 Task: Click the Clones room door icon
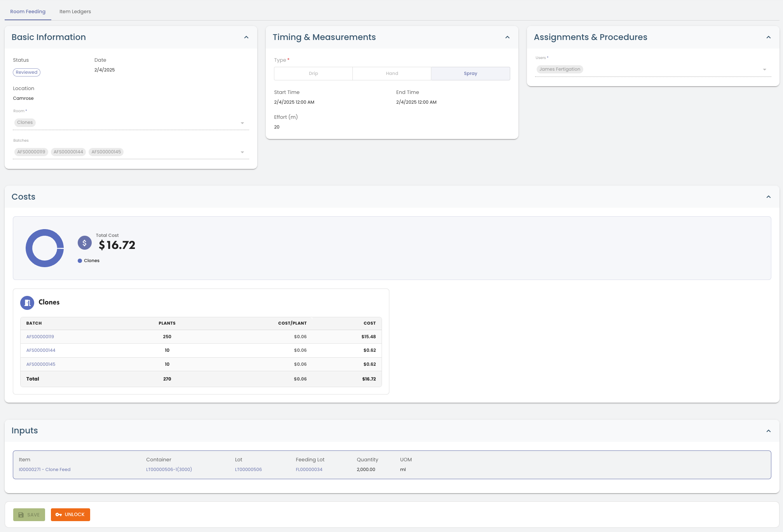(x=27, y=303)
